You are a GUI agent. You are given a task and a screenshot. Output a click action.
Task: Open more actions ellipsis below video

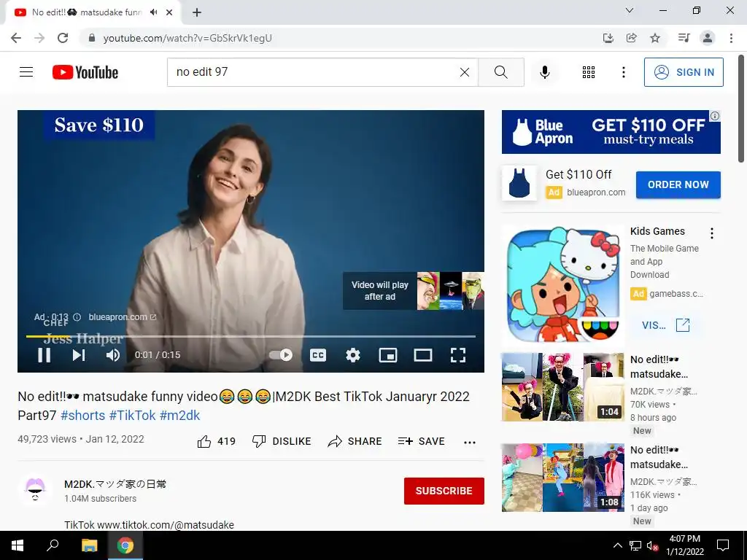[470, 442]
